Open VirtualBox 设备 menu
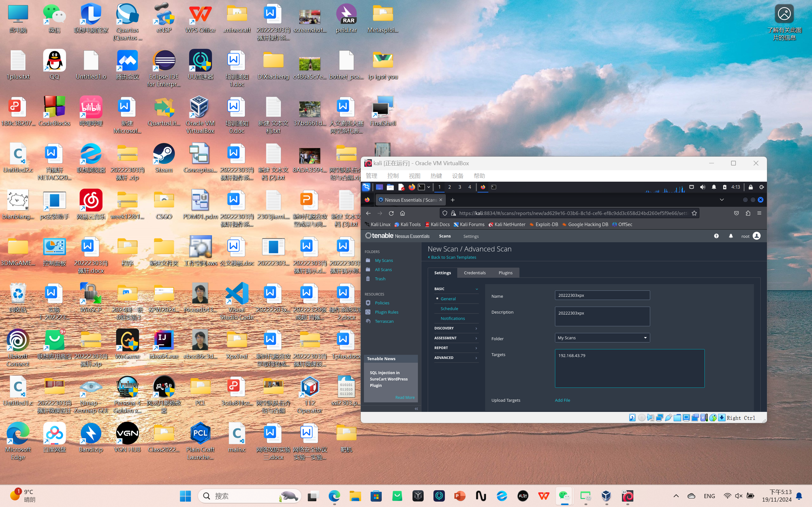Screen dimensions: 812x507 pyautogui.click(x=458, y=176)
